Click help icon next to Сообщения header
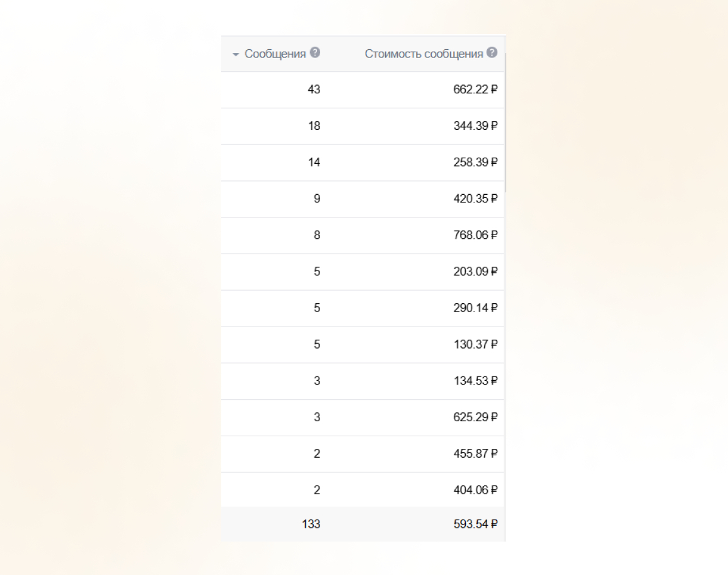728x575 pixels. tap(315, 53)
